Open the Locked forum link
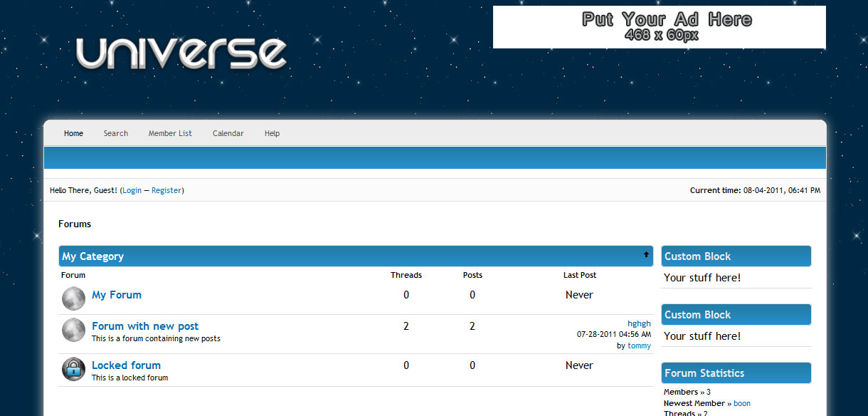The width and height of the screenshot is (868, 416). tap(126, 365)
